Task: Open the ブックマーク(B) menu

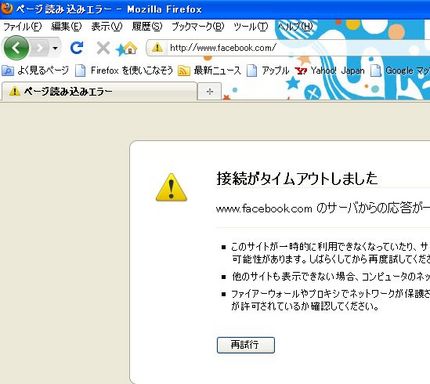Action: coord(197,27)
